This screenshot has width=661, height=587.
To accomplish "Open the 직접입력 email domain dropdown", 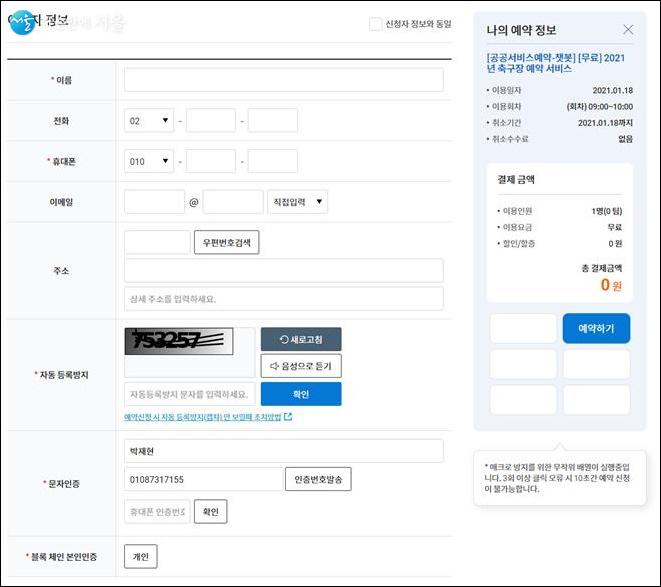I will pyautogui.click(x=297, y=202).
